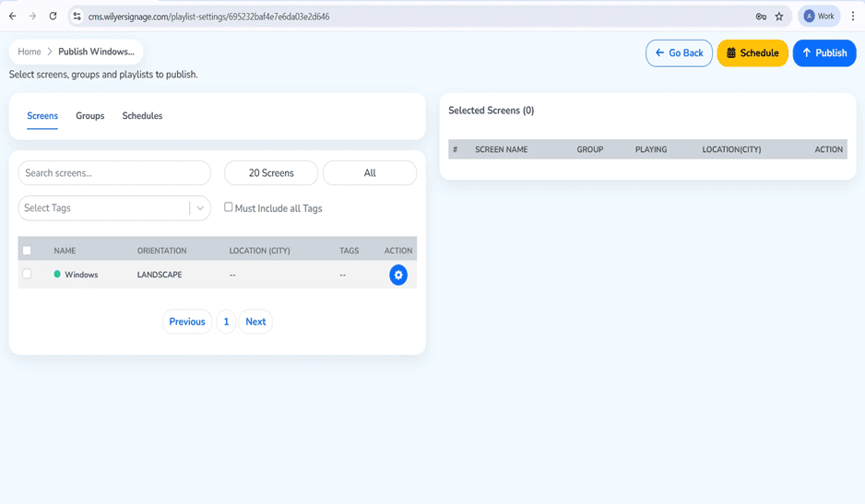Enable Must Include all Tags
865x504 pixels.
coord(228,207)
